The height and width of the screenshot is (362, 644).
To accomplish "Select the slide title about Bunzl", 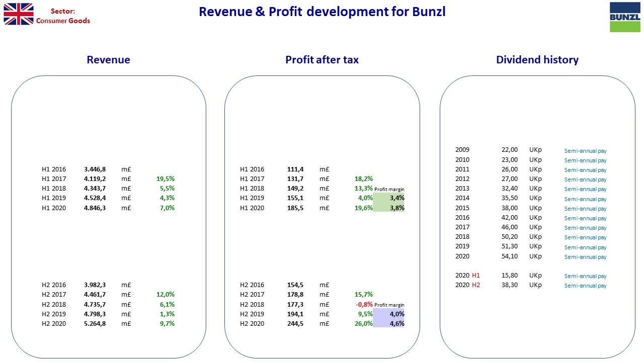I will click(322, 12).
